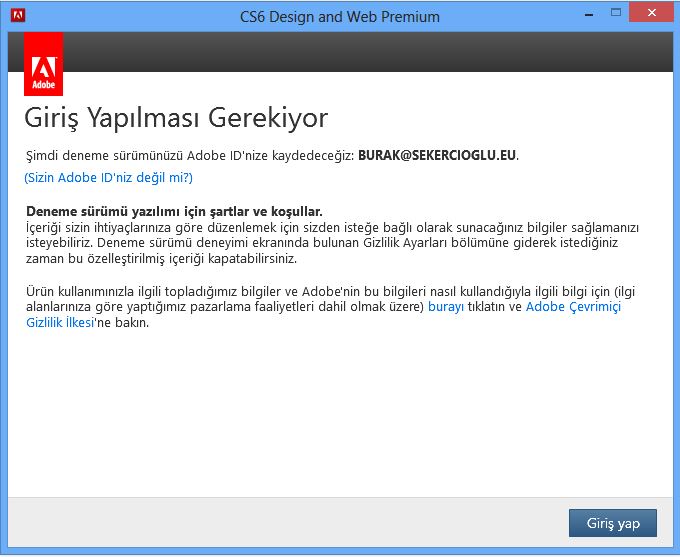Click the Adobe icon in the title bar

pos(18,16)
